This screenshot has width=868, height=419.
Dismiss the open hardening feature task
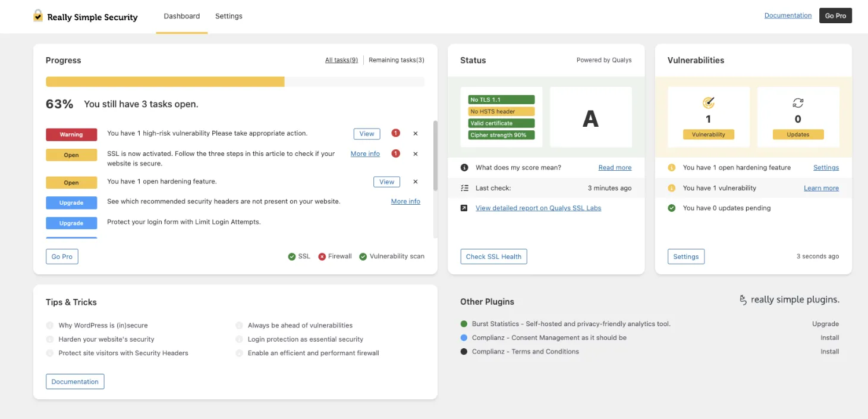(416, 182)
